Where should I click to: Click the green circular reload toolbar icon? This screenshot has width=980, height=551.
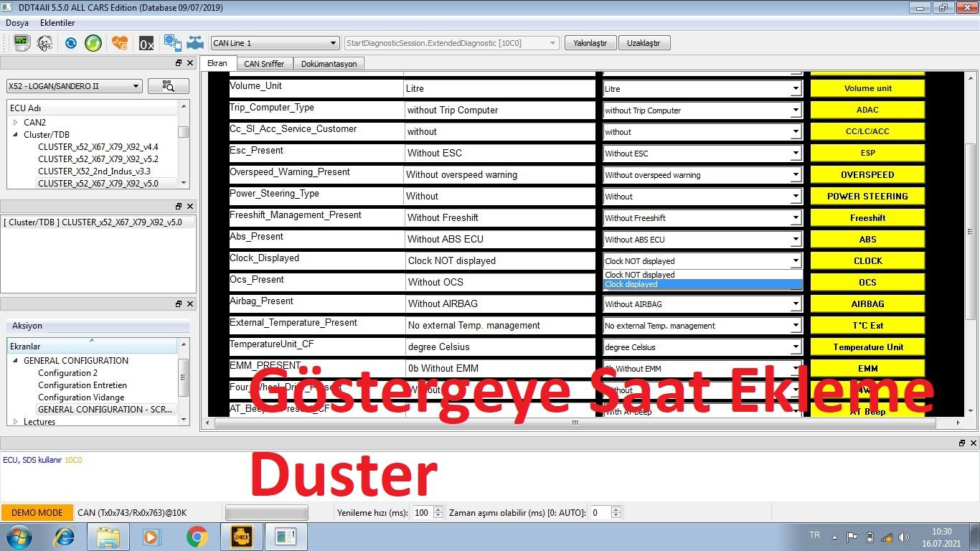pos(93,43)
